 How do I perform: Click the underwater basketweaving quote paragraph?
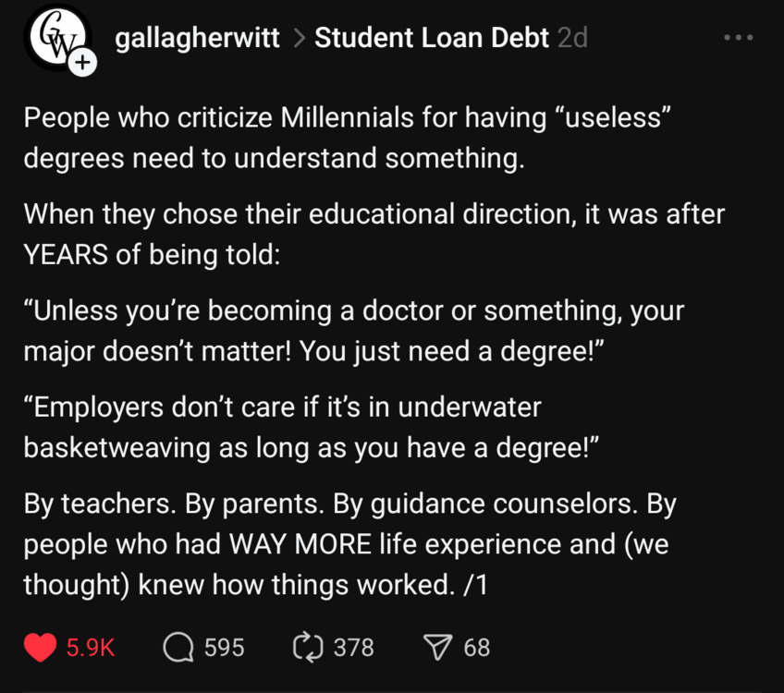312,427
